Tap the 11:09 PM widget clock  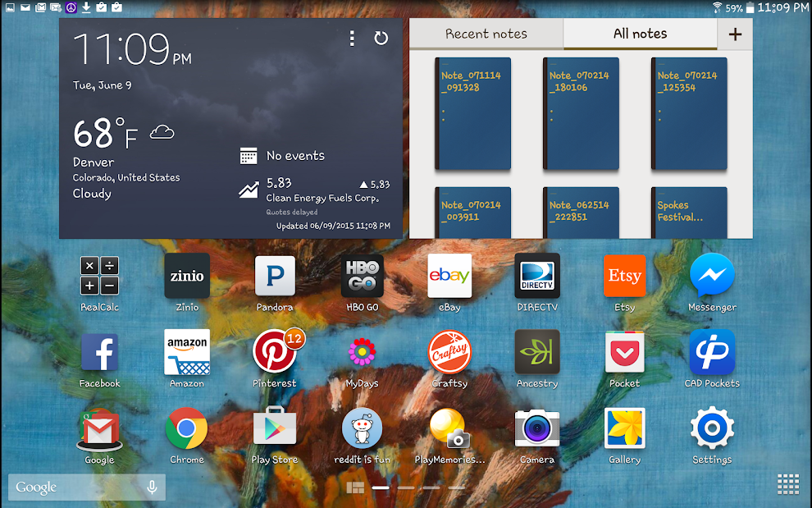[x=133, y=48]
